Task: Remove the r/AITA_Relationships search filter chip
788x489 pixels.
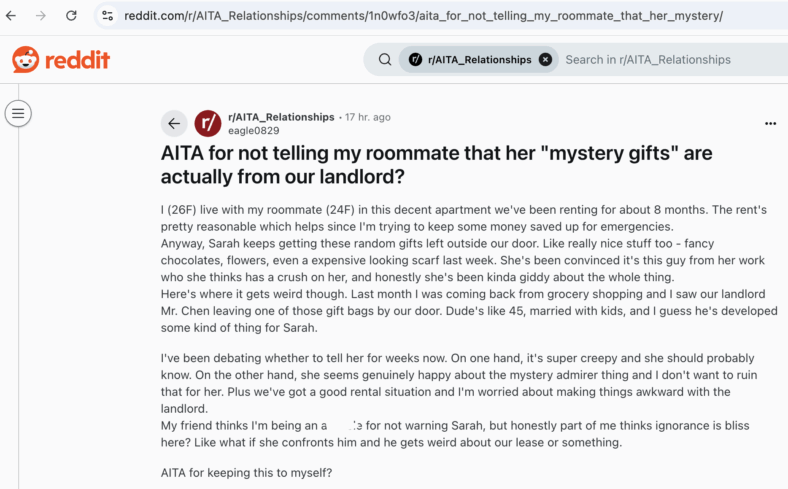Action: 545,59
